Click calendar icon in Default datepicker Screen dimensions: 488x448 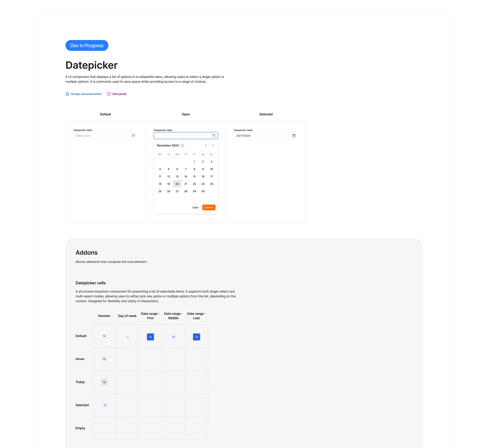pos(133,136)
